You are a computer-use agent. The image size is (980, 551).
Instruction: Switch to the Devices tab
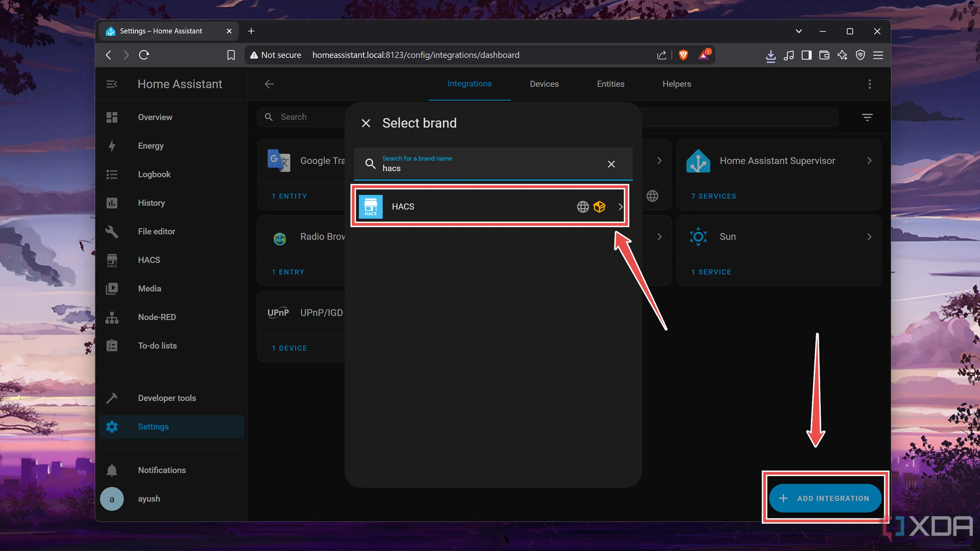(544, 84)
